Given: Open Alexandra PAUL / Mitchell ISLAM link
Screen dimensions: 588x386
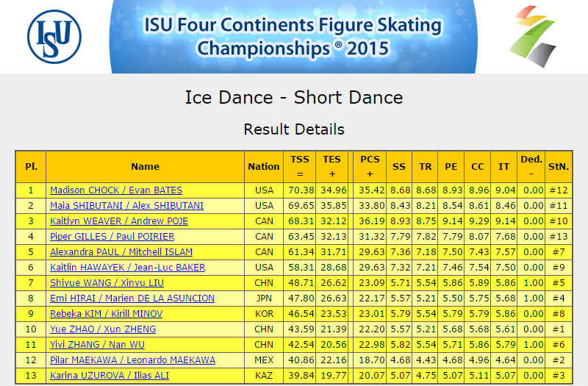Looking at the screenshot, I should coord(121,251).
